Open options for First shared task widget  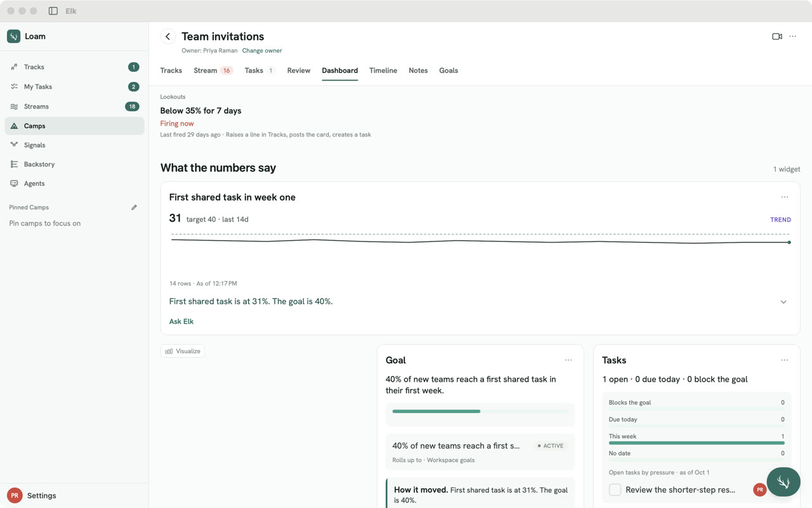tap(785, 197)
